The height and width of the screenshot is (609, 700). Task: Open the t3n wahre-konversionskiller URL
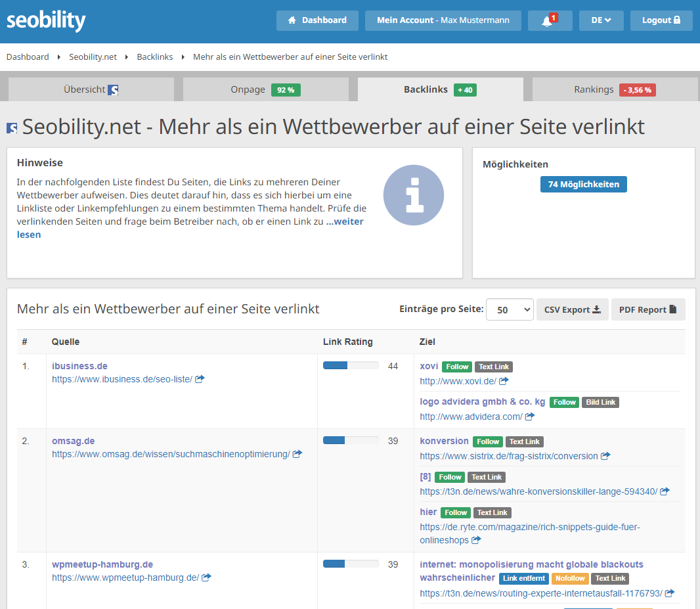[x=538, y=491]
